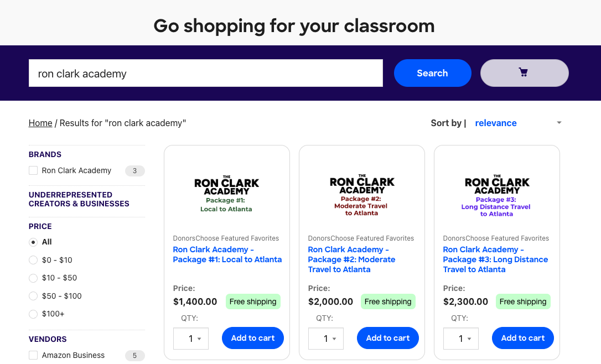Open the shopping cart icon button

(524, 73)
